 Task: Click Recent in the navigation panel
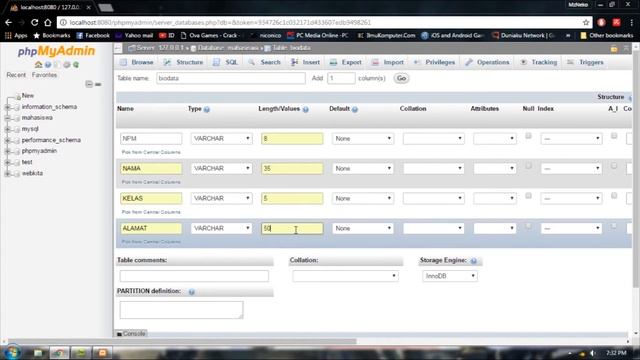click(16, 75)
